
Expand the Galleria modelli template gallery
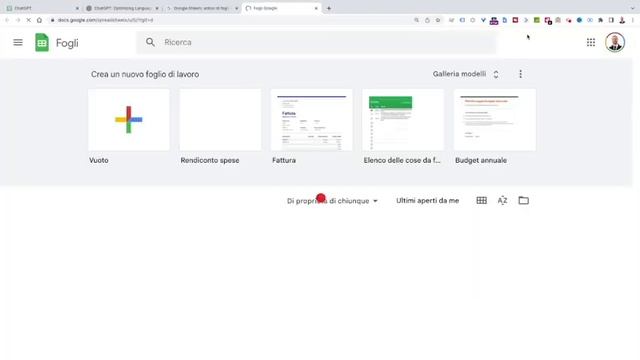(466, 74)
